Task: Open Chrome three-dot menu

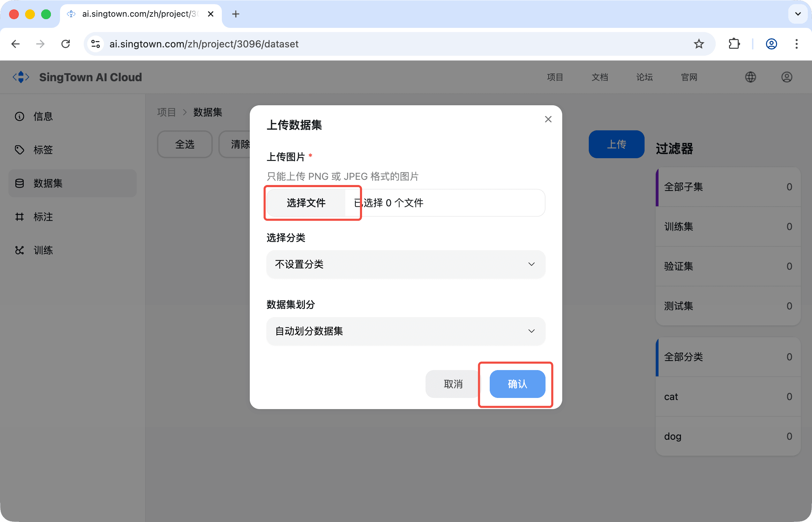Action: (796, 44)
